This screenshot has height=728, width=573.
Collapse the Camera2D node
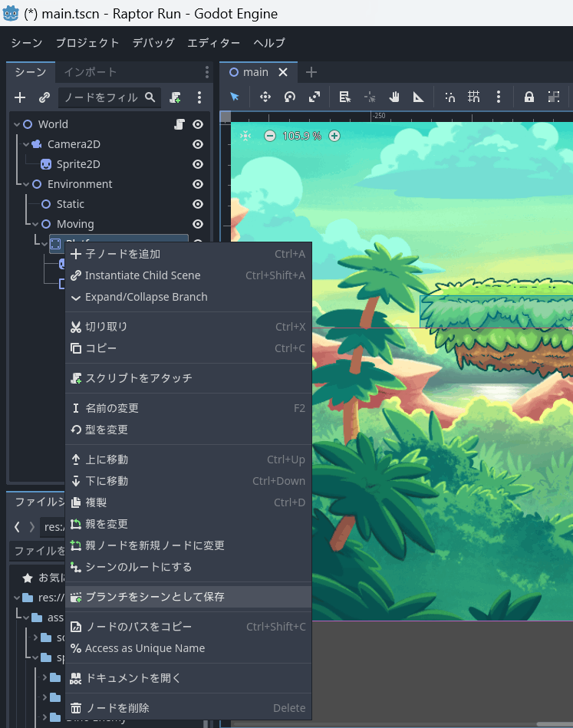tap(26, 144)
